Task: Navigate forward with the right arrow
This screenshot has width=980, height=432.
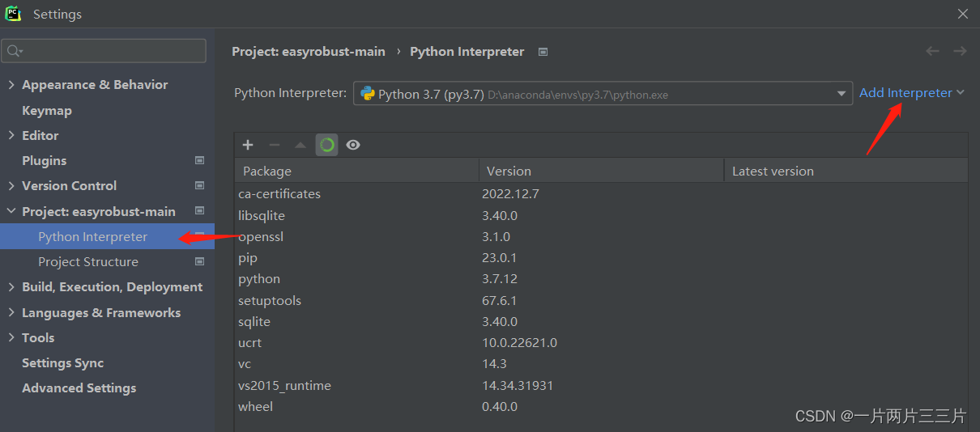Action: coord(960,51)
